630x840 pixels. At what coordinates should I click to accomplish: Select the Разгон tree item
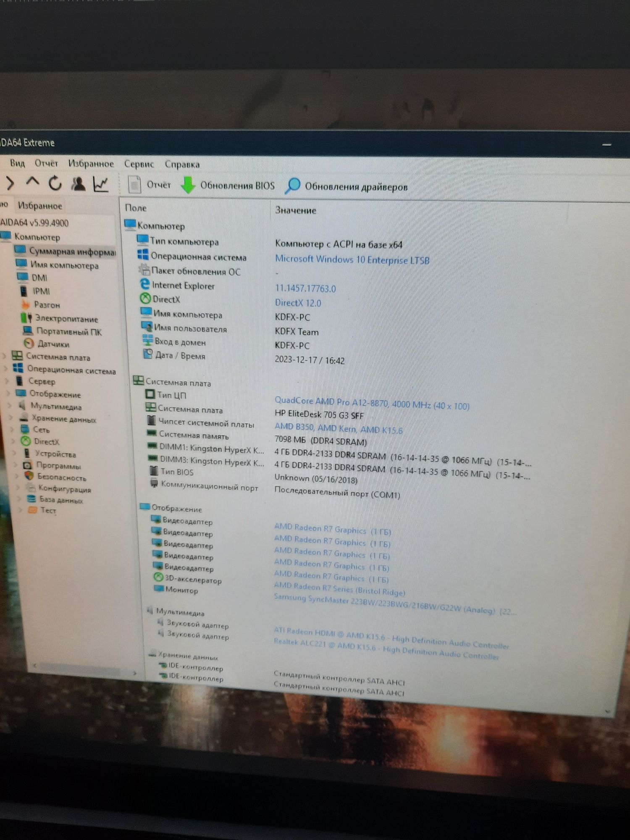(41, 304)
